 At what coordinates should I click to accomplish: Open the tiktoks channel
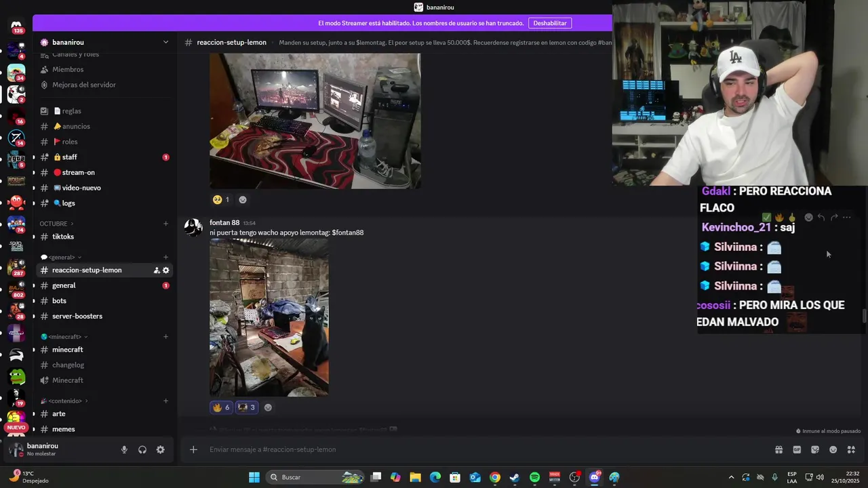[x=104, y=237]
